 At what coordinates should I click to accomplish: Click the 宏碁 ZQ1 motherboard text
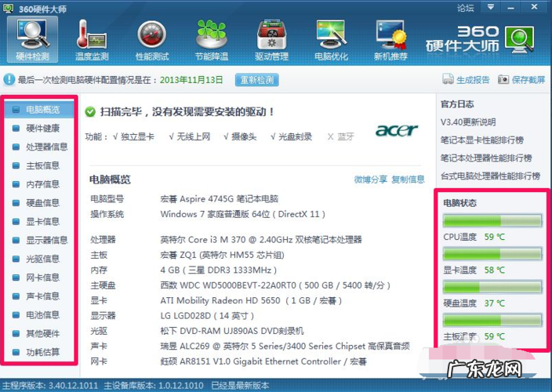(x=222, y=255)
